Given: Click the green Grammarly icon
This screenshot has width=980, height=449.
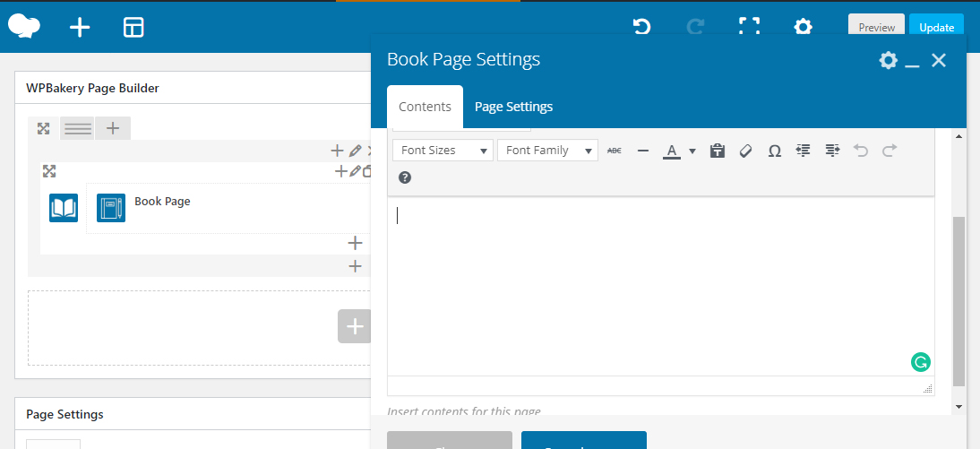Looking at the screenshot, I should tap(920, 361).
